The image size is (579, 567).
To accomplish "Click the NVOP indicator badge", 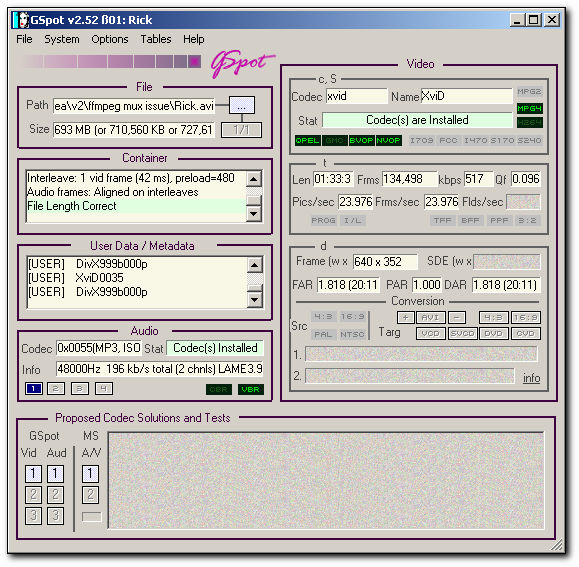I will click(388, 140).
